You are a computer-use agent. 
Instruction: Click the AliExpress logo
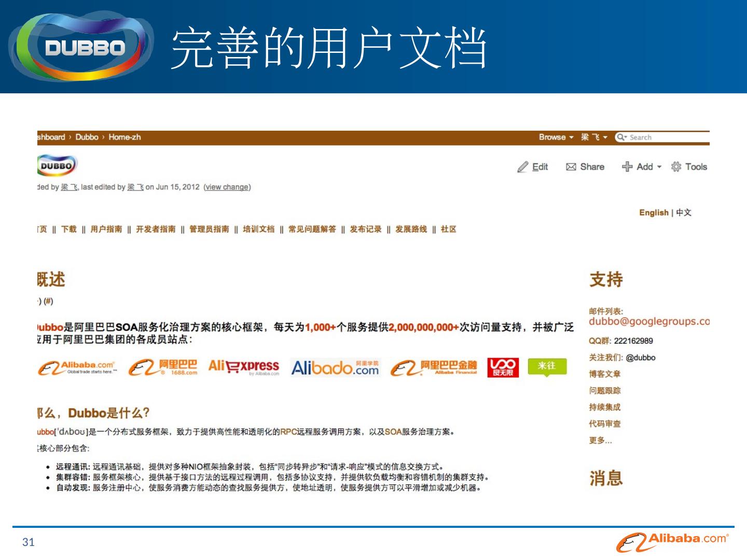point(244,368)
